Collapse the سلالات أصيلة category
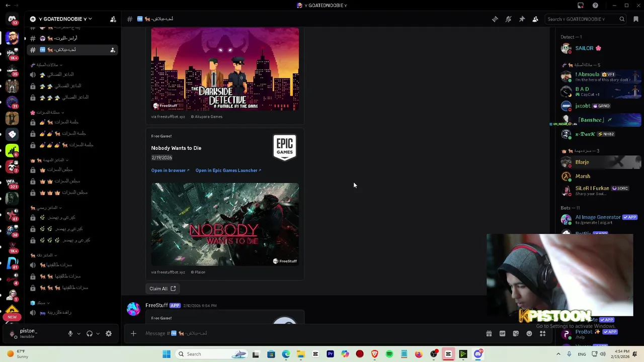Viewport: 644px width, 362px height. [48, 65]
